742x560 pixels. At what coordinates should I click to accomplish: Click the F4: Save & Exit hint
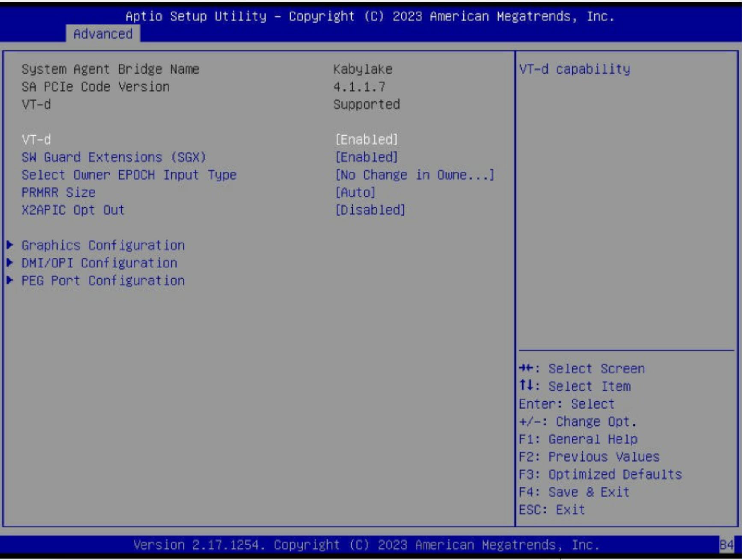[574, 492]
